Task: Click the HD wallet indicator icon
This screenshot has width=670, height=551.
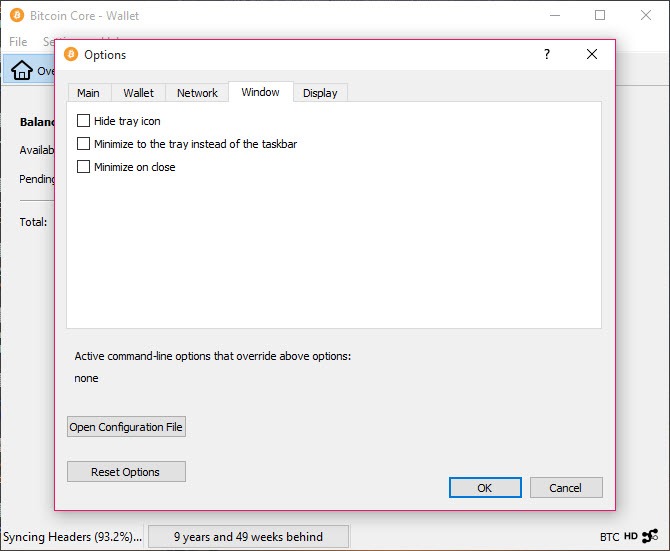Action: pos(631,536)
